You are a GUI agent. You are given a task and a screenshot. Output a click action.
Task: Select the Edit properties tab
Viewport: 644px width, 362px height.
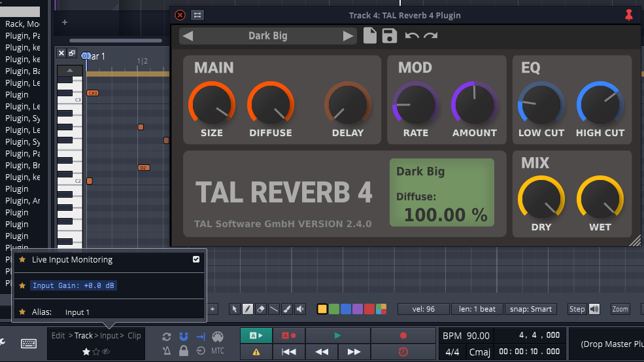click(x=58, y=336)
